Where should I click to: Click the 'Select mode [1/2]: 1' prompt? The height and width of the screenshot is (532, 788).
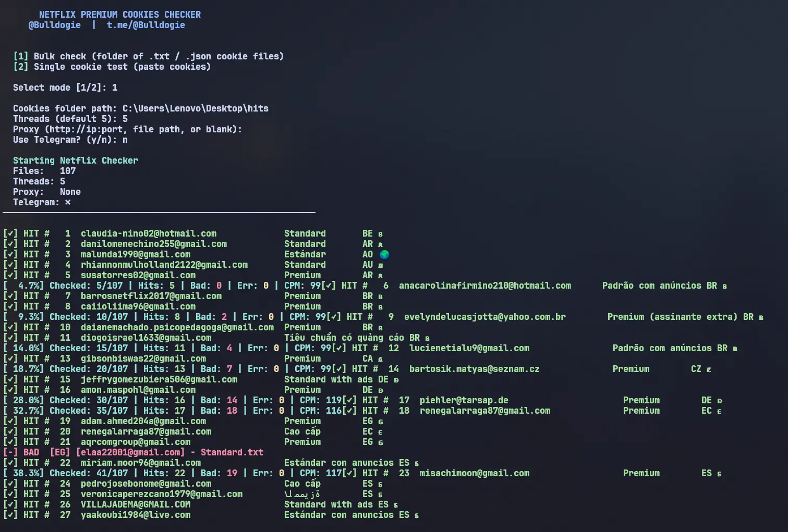coord(65,88)
